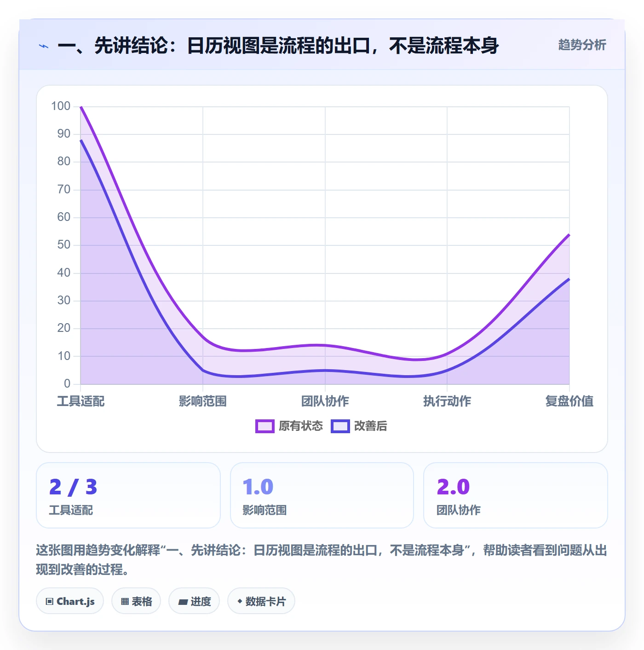Image resolution: width=644 pixels, height=650 pixels.
Task: Click the bar icon in the 进度 chip
Action: pos(183,602)
